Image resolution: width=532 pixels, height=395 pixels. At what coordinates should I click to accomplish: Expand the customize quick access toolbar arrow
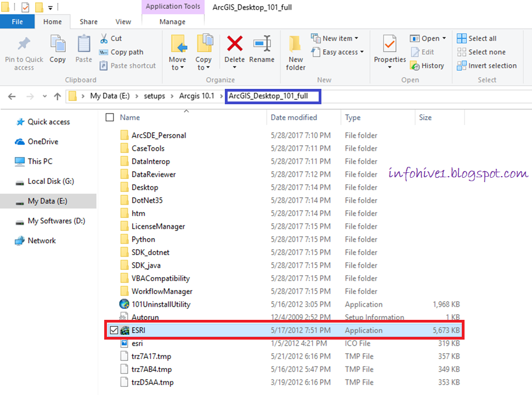50,8
